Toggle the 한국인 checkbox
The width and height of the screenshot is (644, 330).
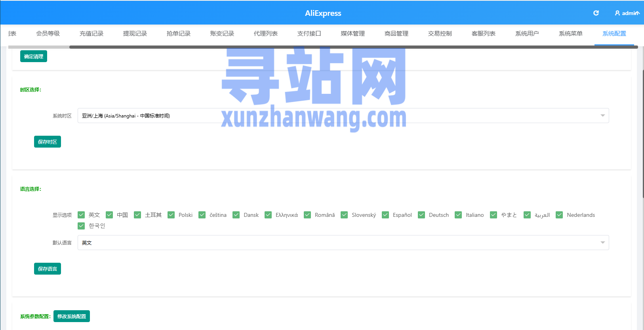click(81, 226)
